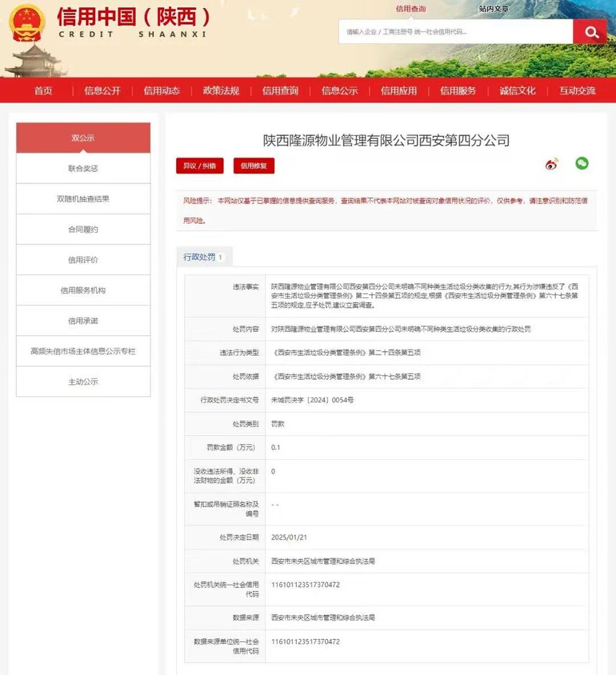616x675 pixels.
Task: Click the 数据来源单位统一社会信用代码 value 116101123517370472
Action: click(x=305, y=641)
